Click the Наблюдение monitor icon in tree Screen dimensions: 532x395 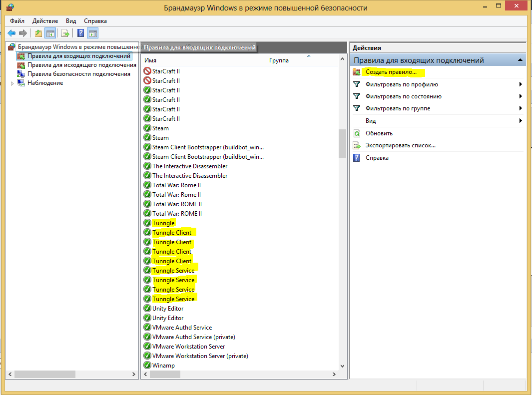(x=21, y=83)
